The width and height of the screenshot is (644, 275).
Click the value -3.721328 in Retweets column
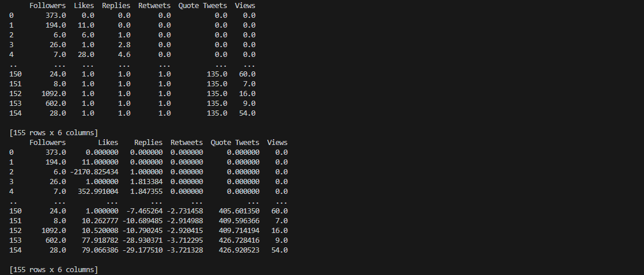[x=185, y=250]
